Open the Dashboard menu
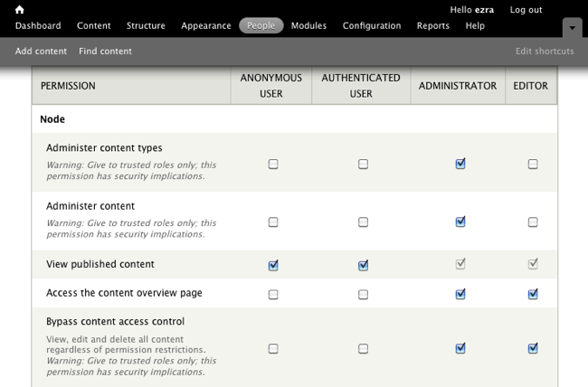The image size is (588, 387). click(x=38, y=25)
